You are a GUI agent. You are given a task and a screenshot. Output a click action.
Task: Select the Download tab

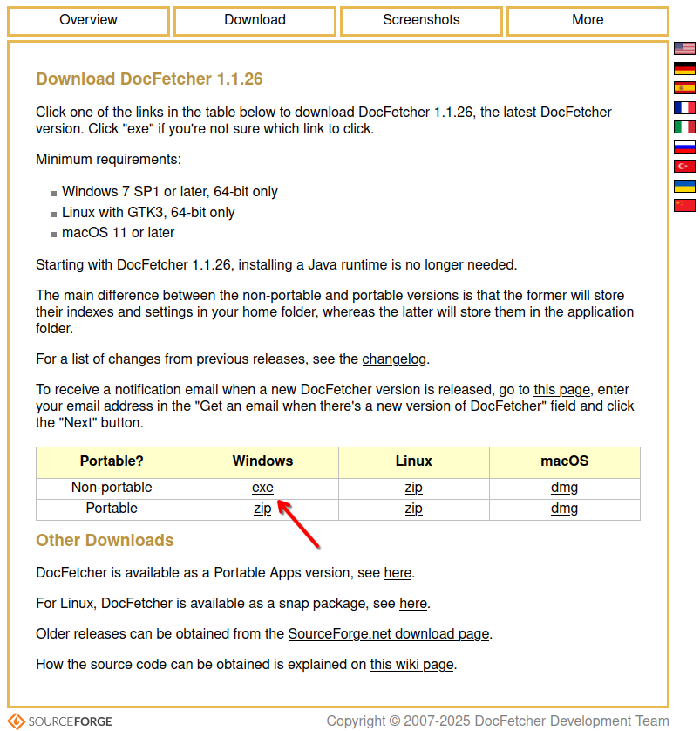255,20
